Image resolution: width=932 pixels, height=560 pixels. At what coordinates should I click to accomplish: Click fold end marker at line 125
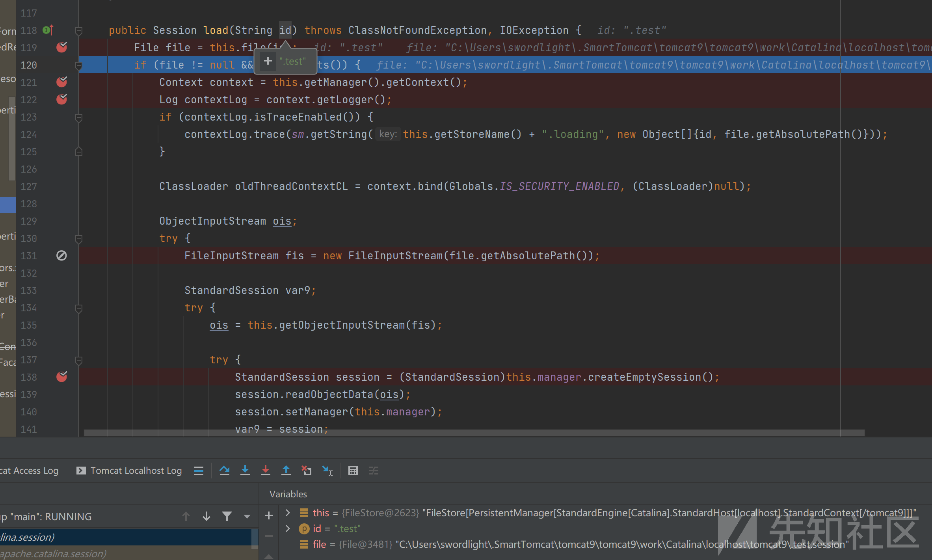[x=79, y=152]
